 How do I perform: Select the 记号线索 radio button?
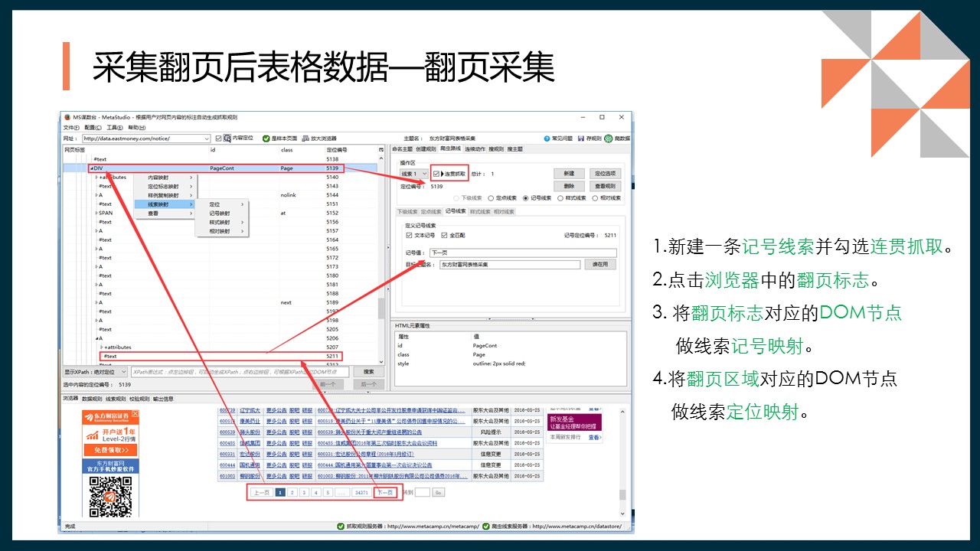(525, 198)
